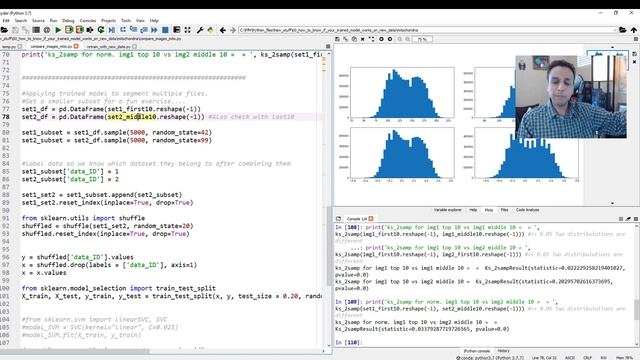Screen dimensions: 640x360
Task: Click console vertical scrollbar
Action: pyautogui.click(x=636, y=309)
